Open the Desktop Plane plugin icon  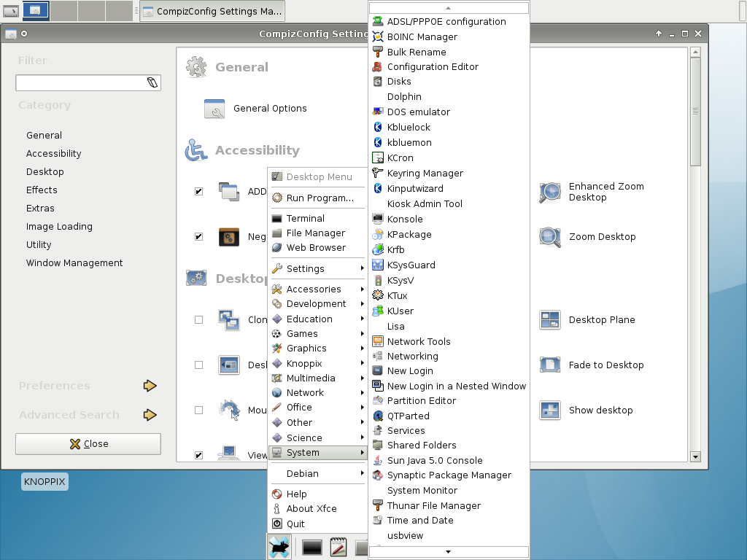(550, 319)
